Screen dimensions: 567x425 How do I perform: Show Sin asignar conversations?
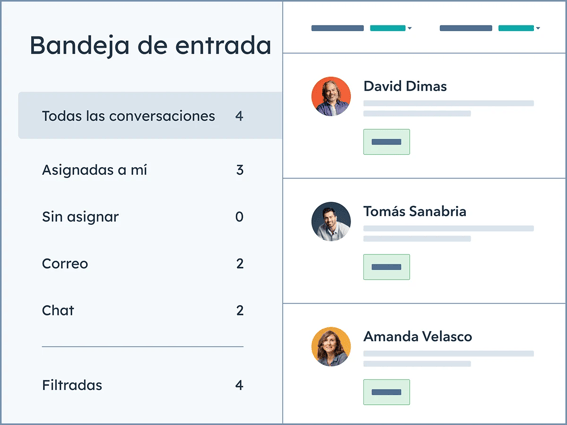(x=142, y=217)
